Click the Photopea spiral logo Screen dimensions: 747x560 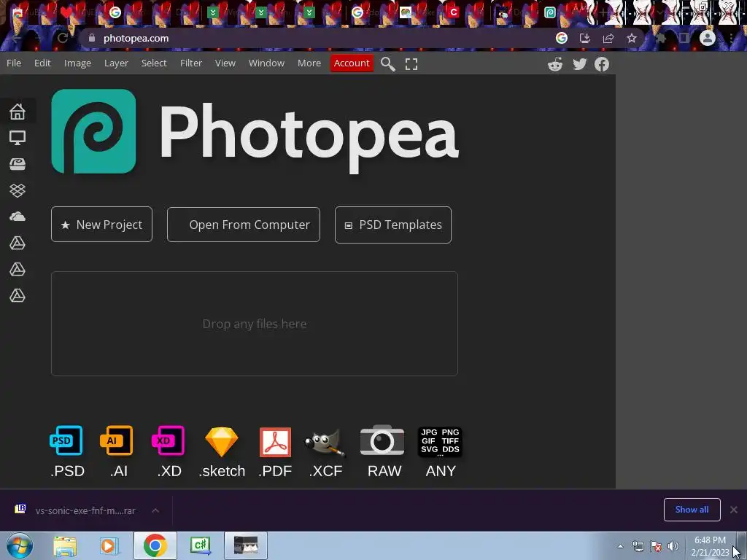[93, 131]
